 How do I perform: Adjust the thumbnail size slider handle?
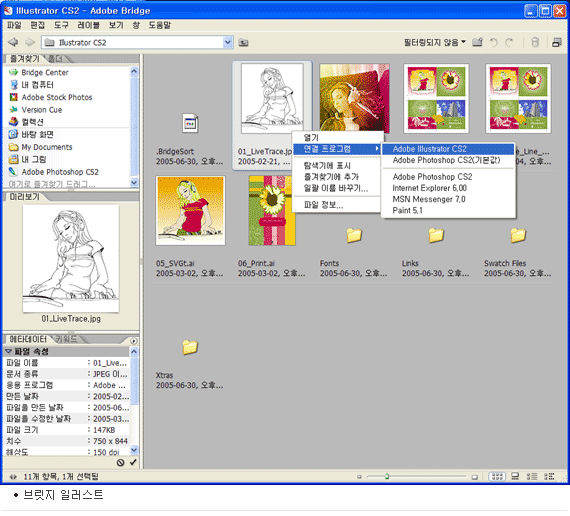point(387,476)
